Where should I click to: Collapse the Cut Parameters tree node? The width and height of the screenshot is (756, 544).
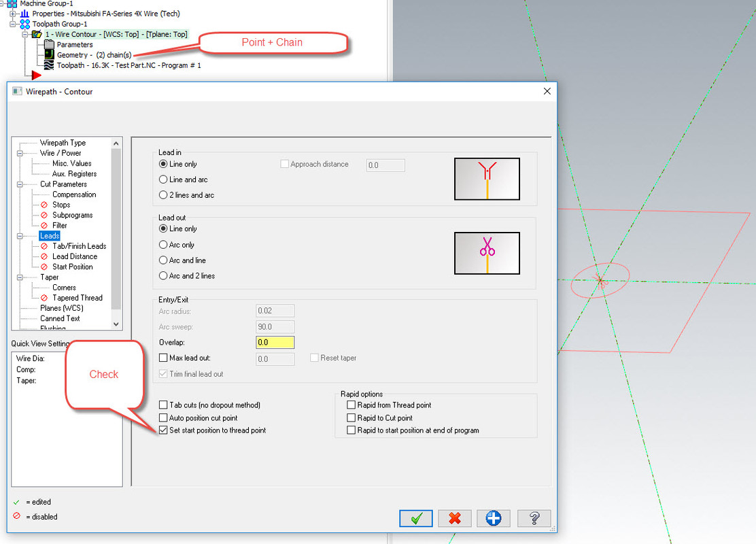tap(20, 184)
